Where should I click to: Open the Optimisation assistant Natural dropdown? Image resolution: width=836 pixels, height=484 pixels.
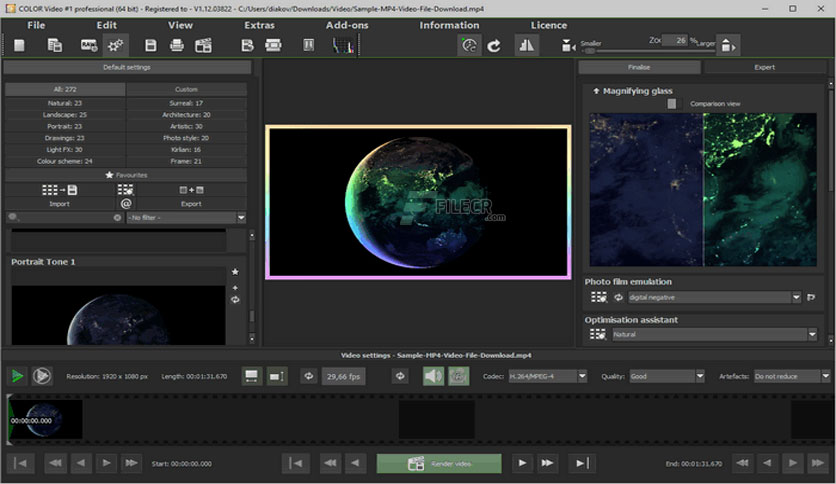(714, 335)
